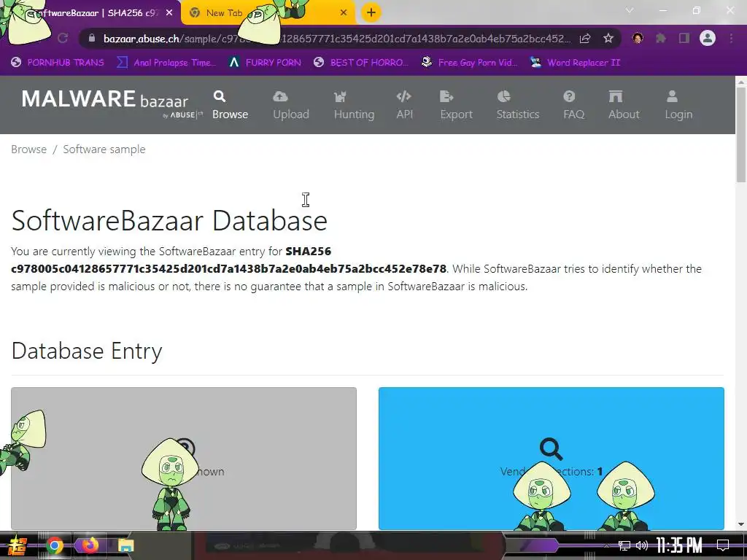The width and height of the screenshot is (747, 560).
Task: Close the New Tab tab
Action: click(x=344, y=13)
